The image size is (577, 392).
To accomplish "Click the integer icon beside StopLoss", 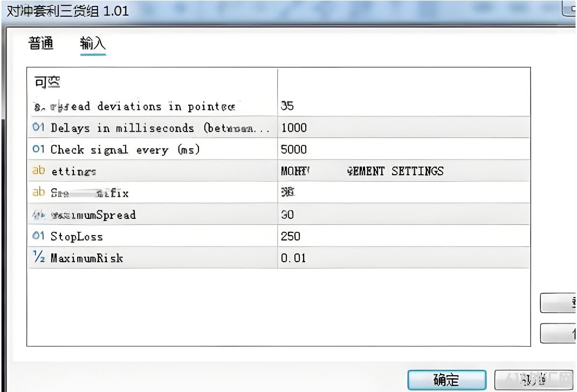I will 38,236.
